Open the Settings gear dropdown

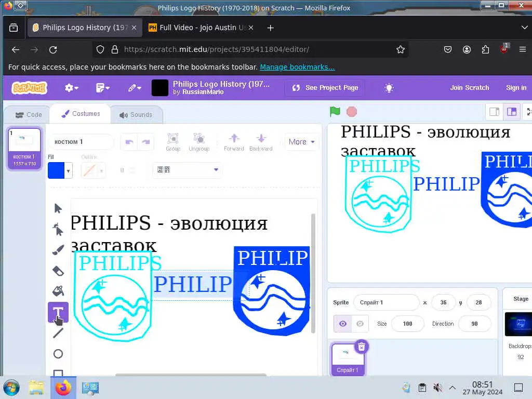click(71, 88)
